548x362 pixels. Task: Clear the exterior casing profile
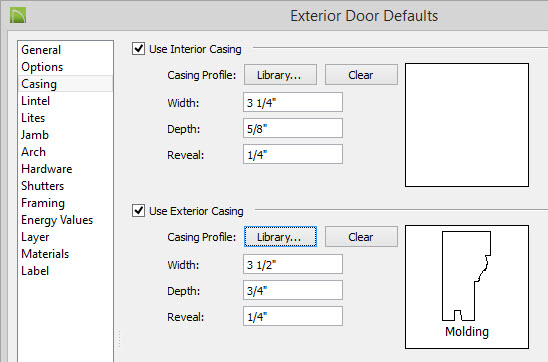click(x=361, y=237)
